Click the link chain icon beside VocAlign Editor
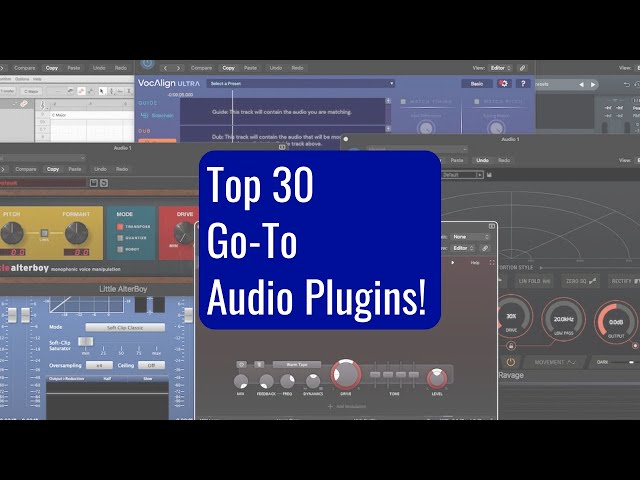The height and width of the screenshot is (480, 640). click(x=522, y=68)
